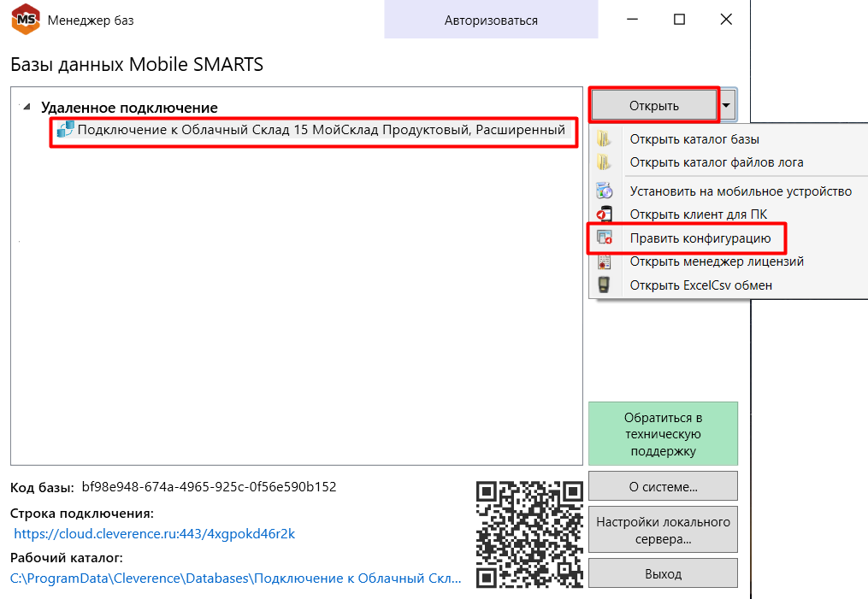Click folder icon beside Открыть каталог базы

[604, 138]
